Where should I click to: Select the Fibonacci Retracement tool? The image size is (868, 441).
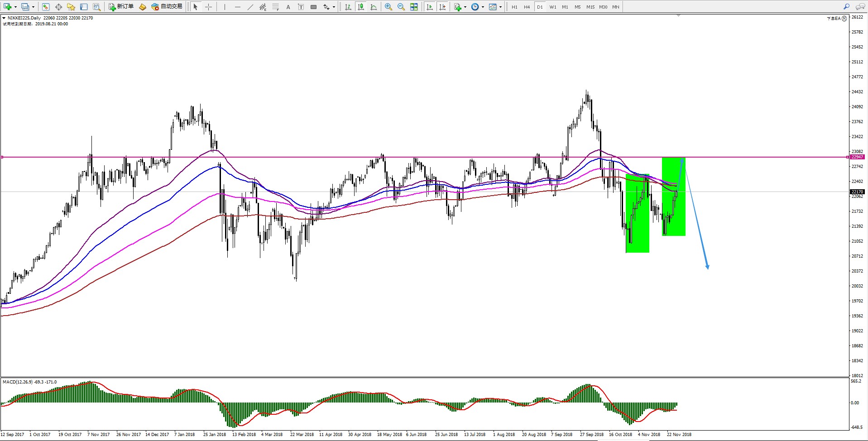point(275,7)
